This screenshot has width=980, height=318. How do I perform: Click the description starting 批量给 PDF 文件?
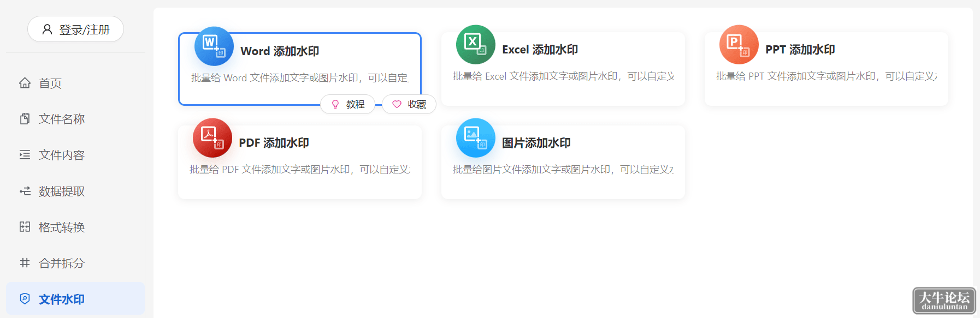coord(300,170)
